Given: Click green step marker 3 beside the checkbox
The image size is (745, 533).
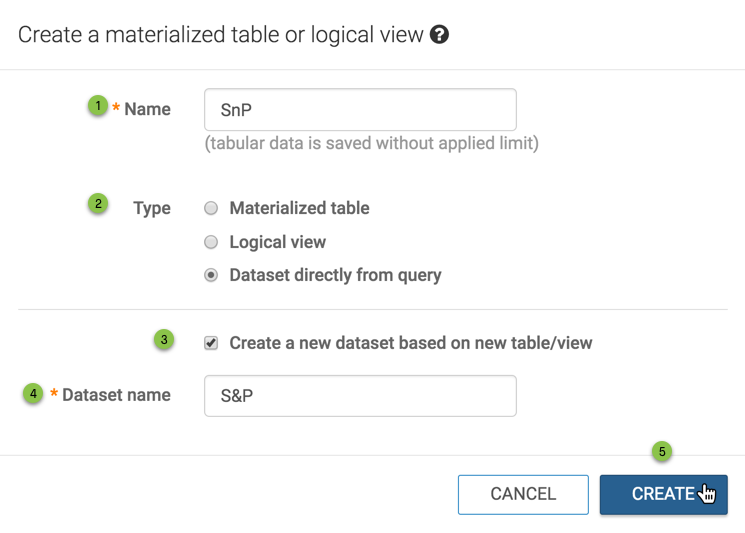Looking at the screenshot, I should coord(164,339).
